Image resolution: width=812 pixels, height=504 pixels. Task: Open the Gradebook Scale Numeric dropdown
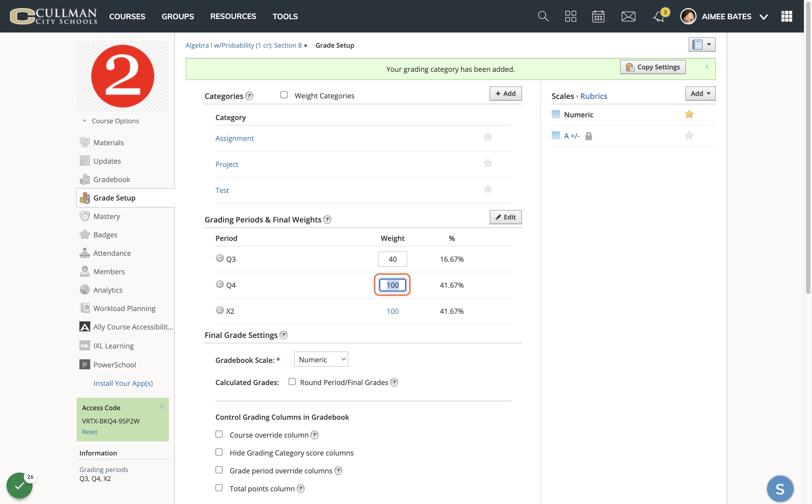pos(321,359)
